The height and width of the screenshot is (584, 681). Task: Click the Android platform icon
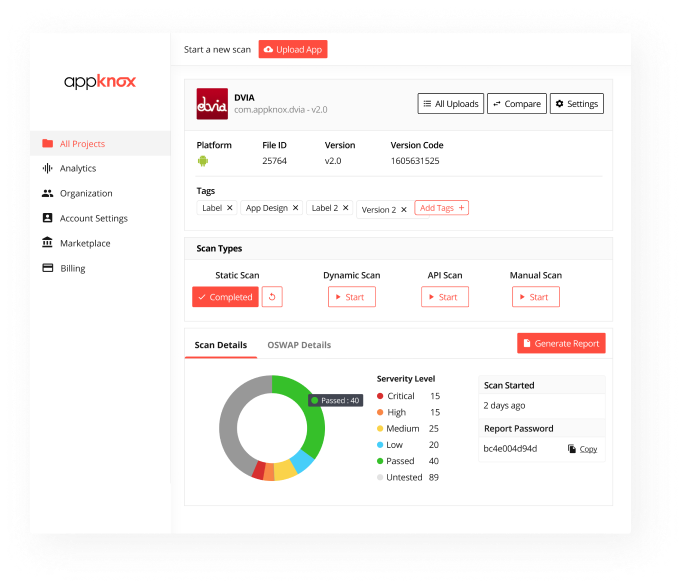pos(203,161)
